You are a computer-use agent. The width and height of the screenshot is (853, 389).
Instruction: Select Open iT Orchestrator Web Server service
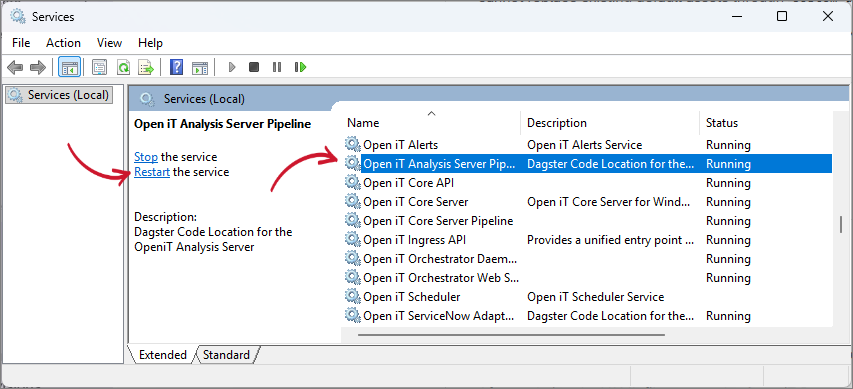click(588, 278)
